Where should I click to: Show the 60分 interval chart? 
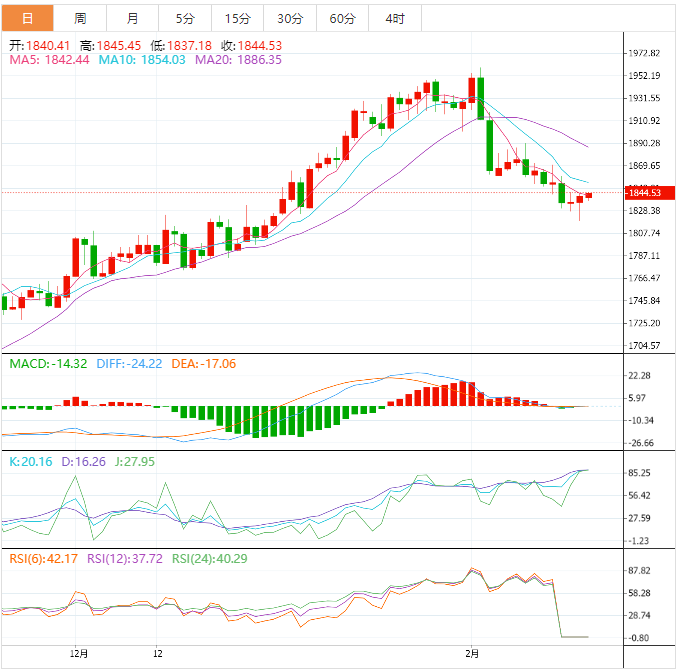pos(342,18)
